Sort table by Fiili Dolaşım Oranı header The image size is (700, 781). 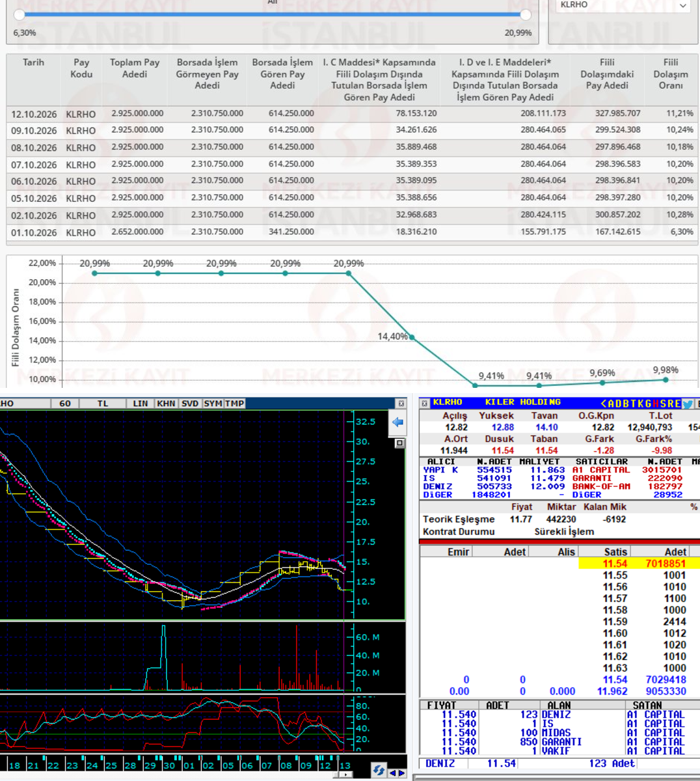(671, 74)
